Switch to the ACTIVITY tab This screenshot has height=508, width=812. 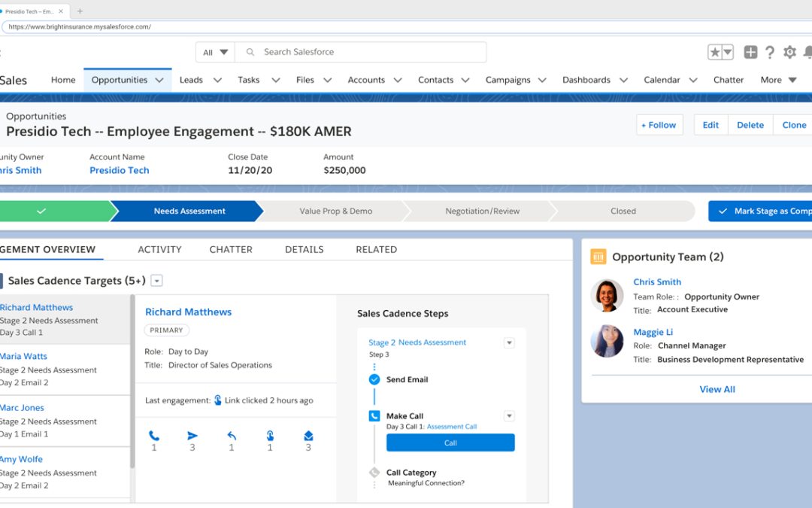pos(159,249)
